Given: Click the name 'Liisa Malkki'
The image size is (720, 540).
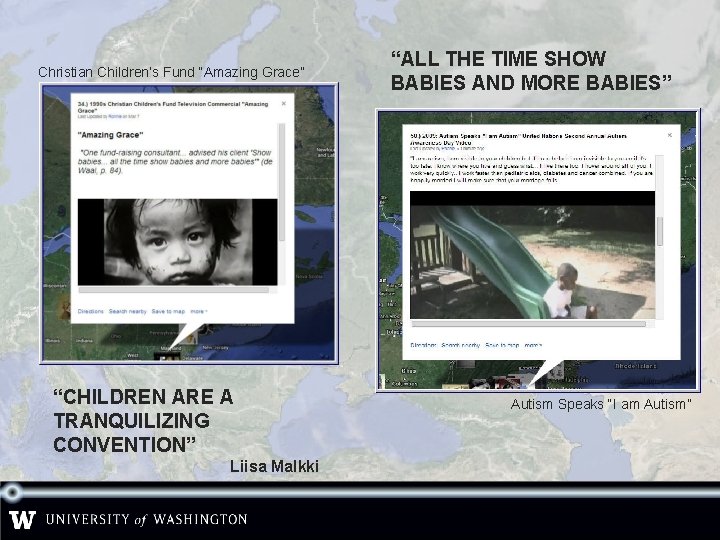Looking at the screenshot, I should click(274, 466).
